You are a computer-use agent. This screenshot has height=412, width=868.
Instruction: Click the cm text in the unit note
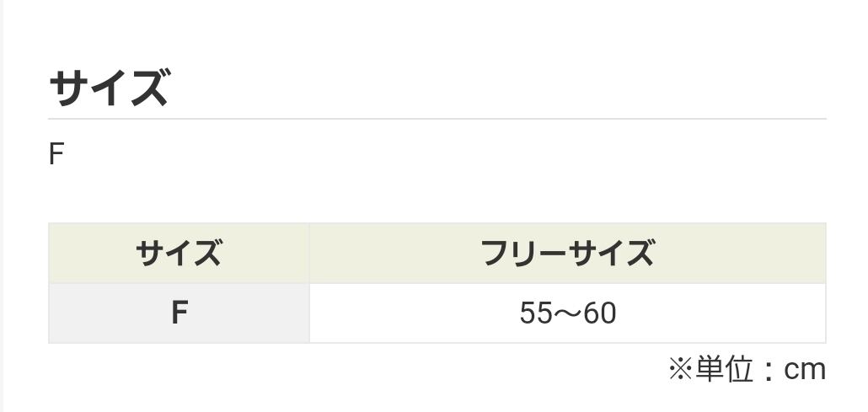click(806, 369)
